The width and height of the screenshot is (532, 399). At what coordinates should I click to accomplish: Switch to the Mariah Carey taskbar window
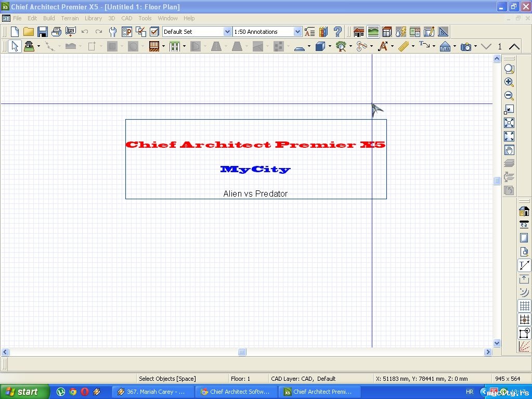click(153, 392)
